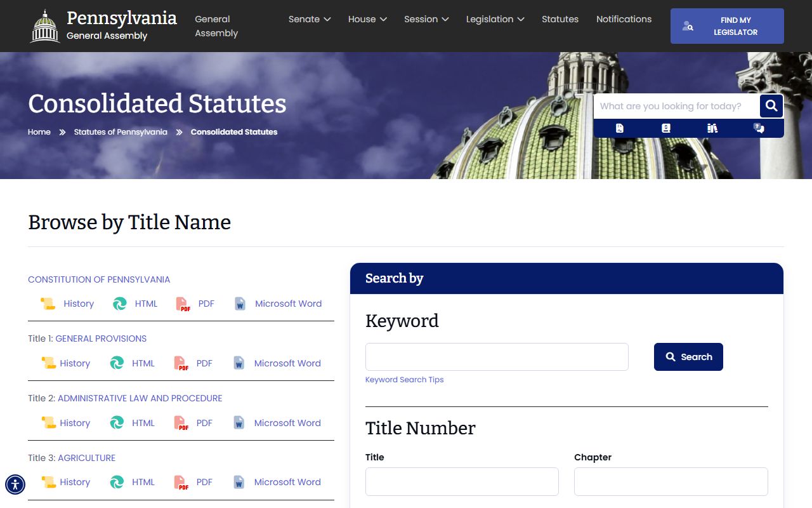The width and height of the screenshot is (812, 508).
Task: Open Title 2 'Microsoft Word' text link
Action: coord(287,423)
